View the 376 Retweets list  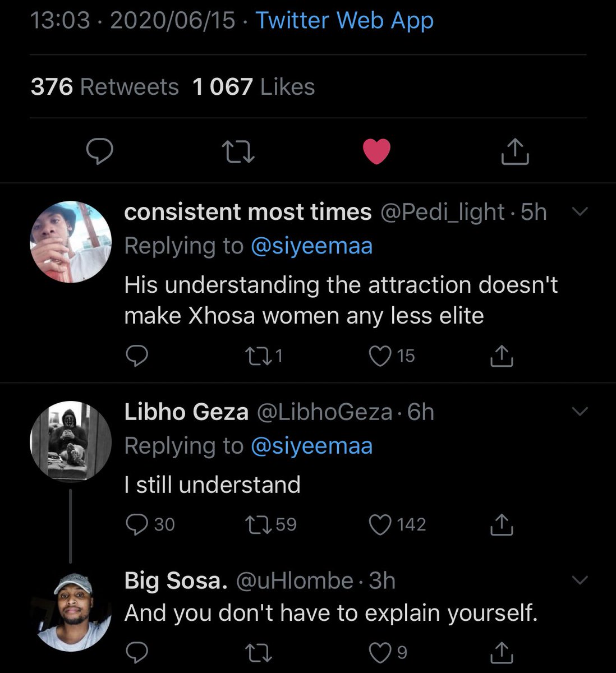click(x=105, y=87)
